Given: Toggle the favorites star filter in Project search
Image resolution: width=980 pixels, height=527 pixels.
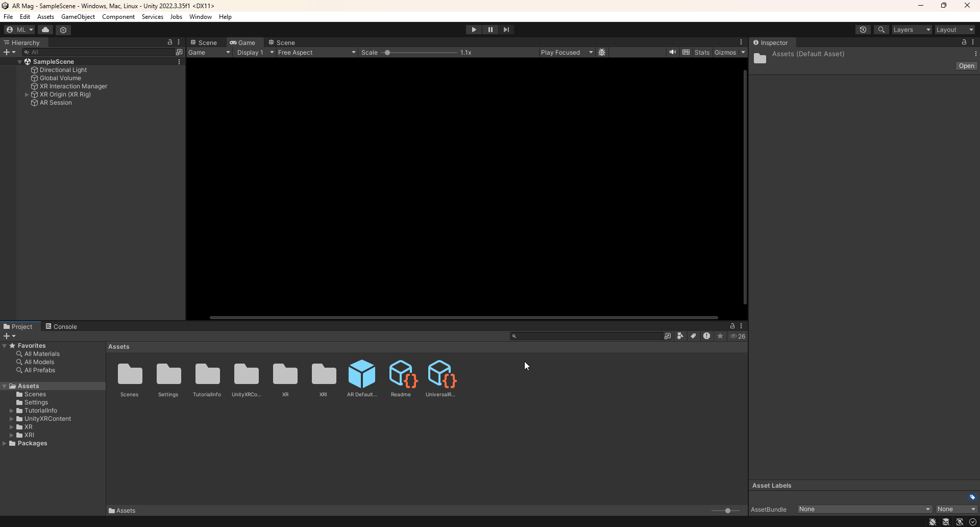Looking at the screenshot, I should click(x=720, y=336).
